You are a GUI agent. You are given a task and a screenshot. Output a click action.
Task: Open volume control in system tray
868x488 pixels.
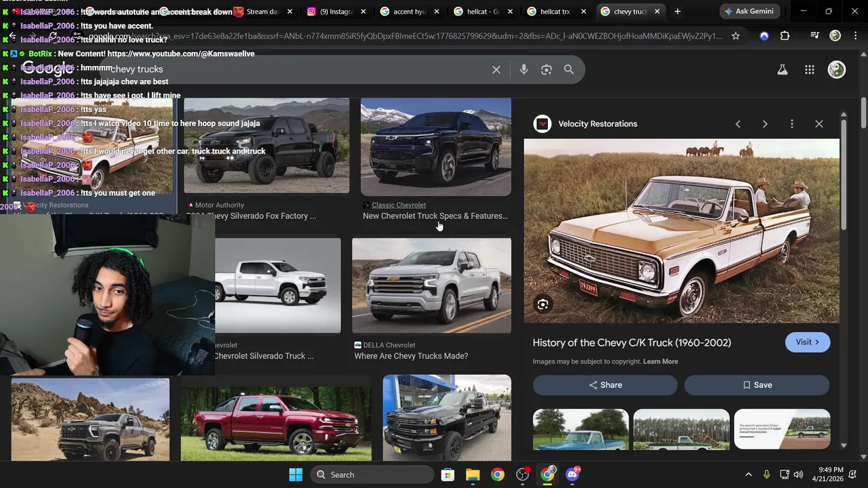(x=798, y=474)
